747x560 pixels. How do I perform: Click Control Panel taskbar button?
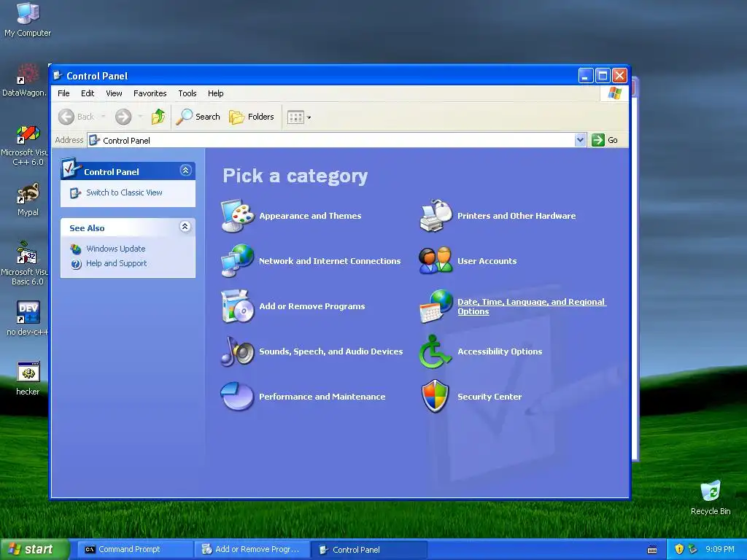368,550
